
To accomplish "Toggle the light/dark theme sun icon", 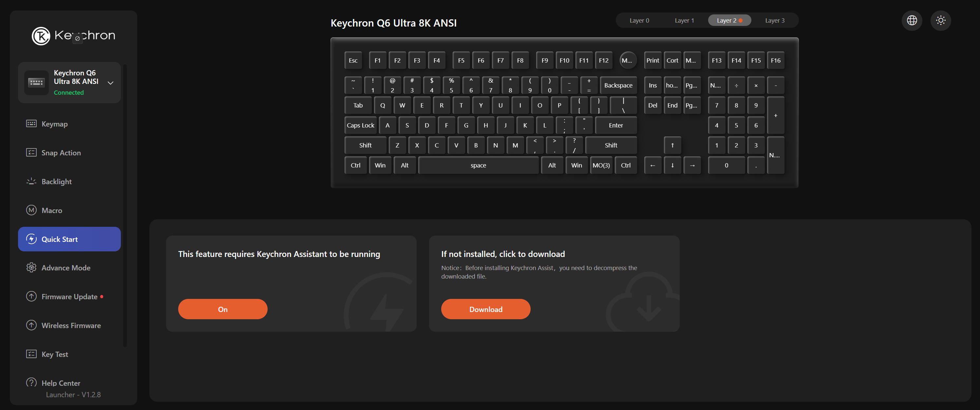I will click(x=940, y=20).
